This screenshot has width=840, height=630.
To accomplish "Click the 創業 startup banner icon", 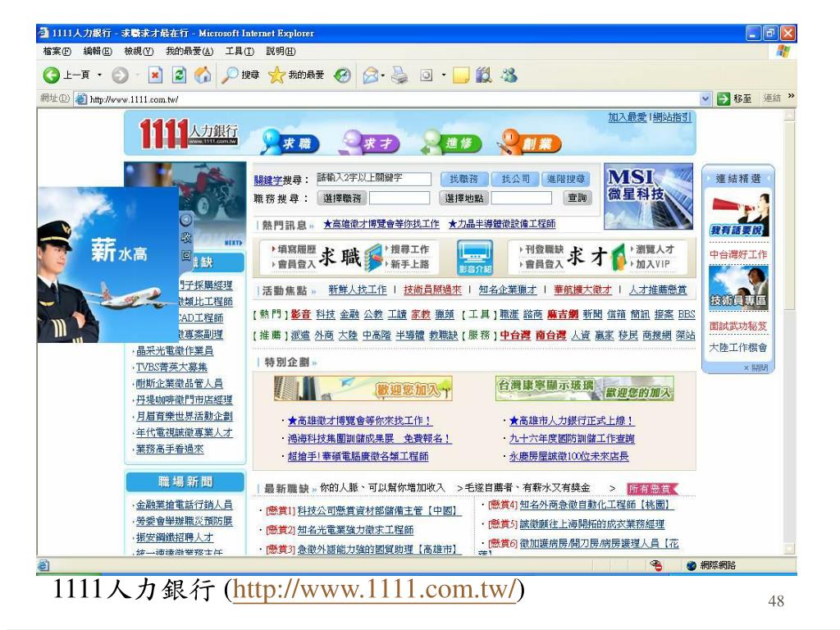I will 529,142.
